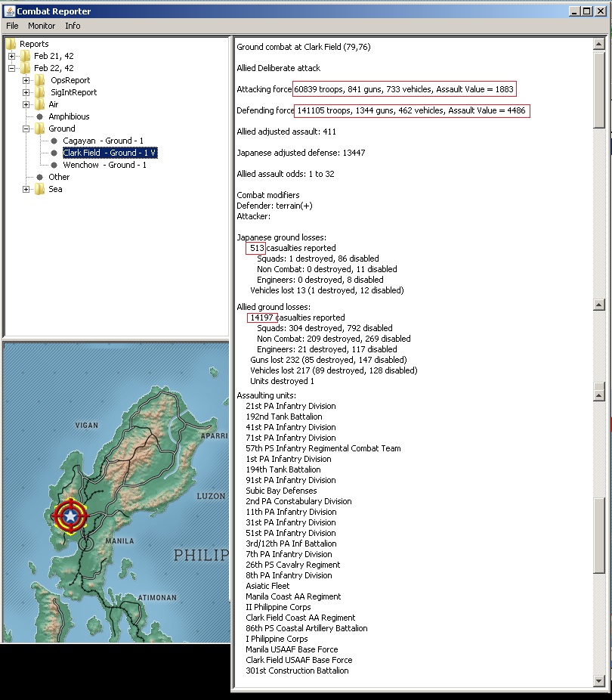
Task: Click the upper vertical scrollbar thumb
Action: pyautogui.click(x=598, y=91)
